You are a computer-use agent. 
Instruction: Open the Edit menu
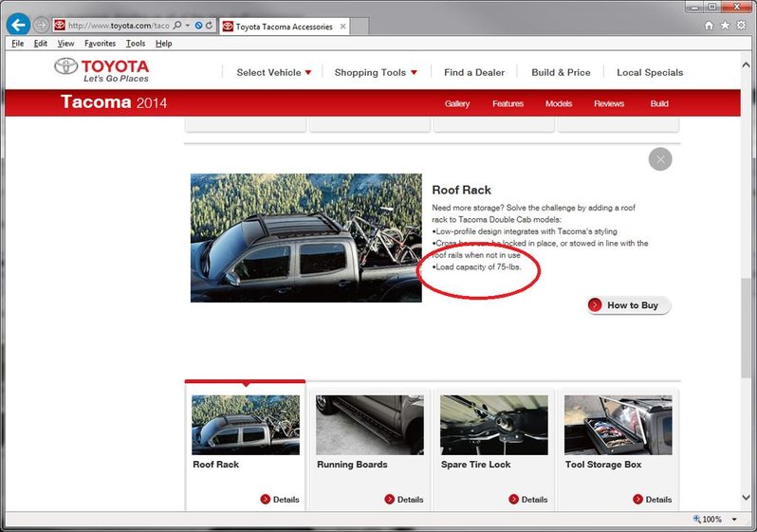tap(41, 44)
